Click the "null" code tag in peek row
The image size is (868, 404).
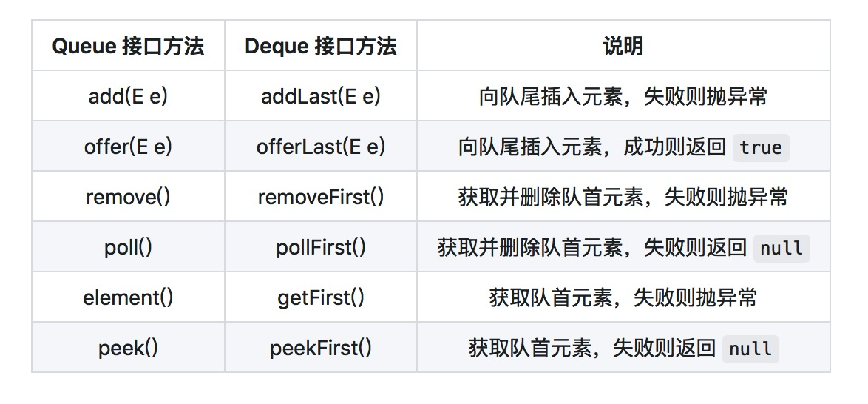tap(750, 349)
